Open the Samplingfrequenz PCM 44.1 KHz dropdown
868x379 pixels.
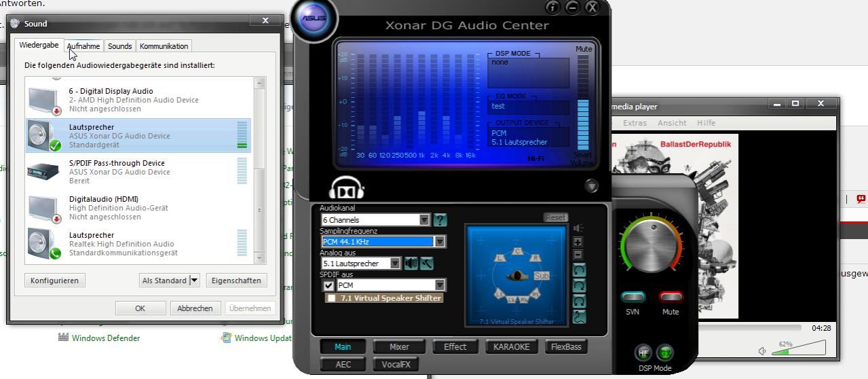tap(440, 241)
